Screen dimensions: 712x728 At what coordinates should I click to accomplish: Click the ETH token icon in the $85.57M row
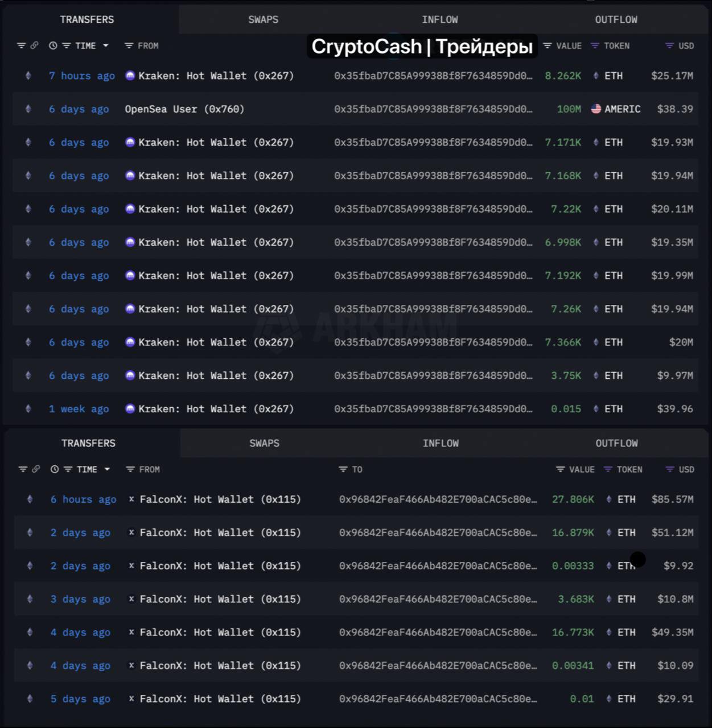tap(609, 499)
